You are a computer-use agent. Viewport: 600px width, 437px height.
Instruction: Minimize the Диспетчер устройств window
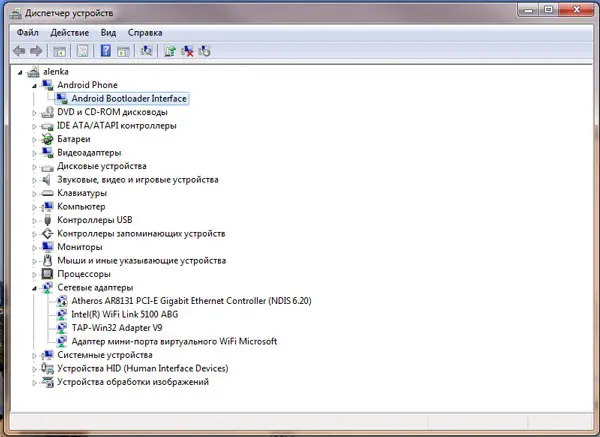coord(528,10)
